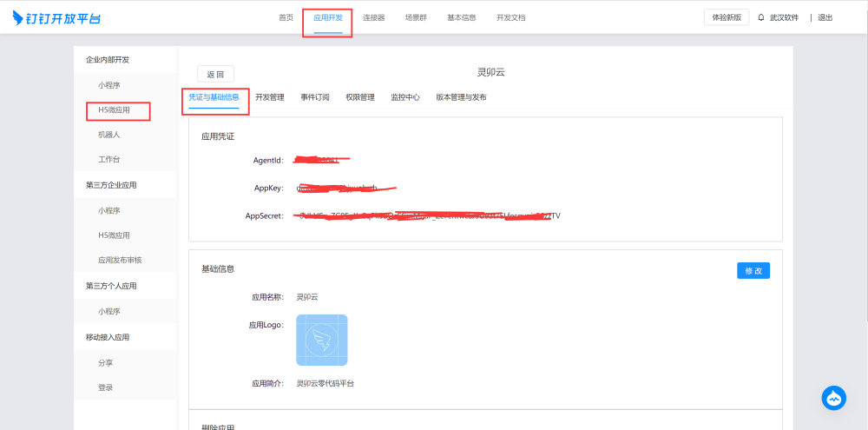Click the 退出 logout link
Image resolution: width=868 pixels, height=430 pixels.
[x=825, y=17]
